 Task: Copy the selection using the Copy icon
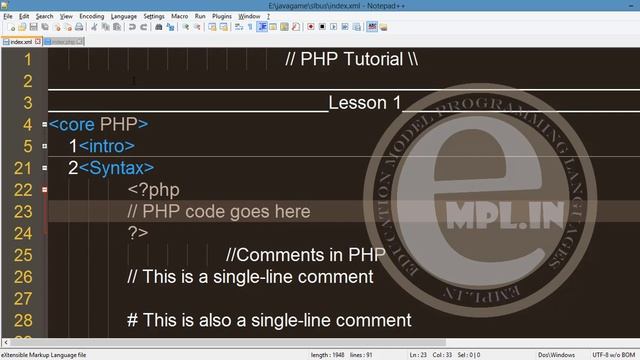pyautogui.click(x=106, y=27)
